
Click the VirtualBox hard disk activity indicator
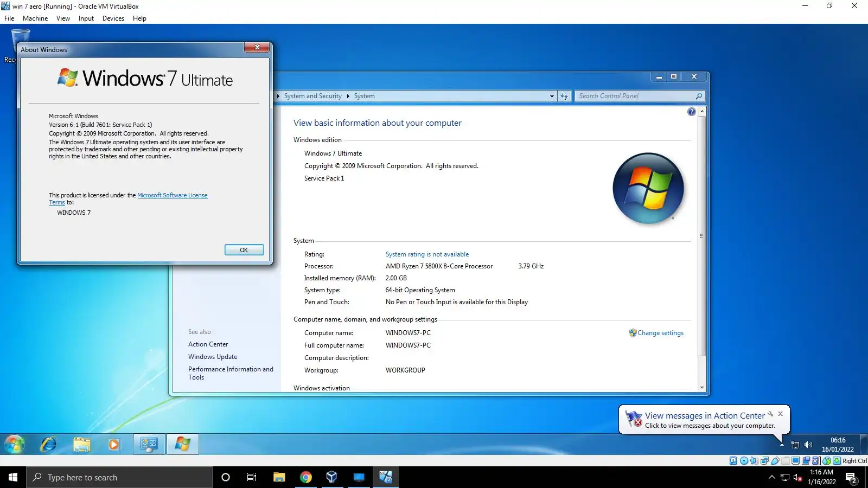point(733,461)
